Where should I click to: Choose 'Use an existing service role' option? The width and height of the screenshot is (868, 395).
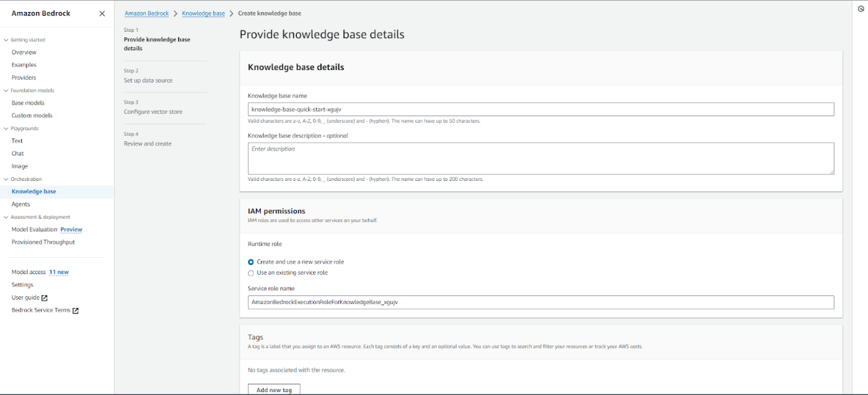coord(251,273)
